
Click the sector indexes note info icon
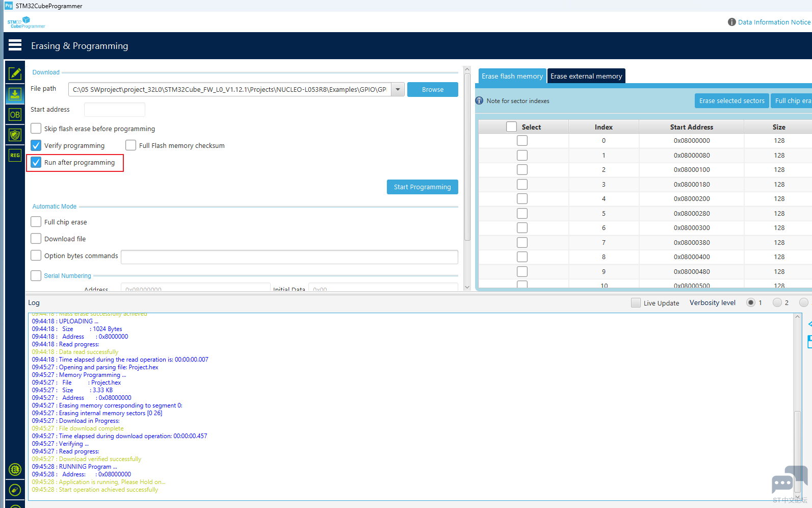tap(479, 100)
